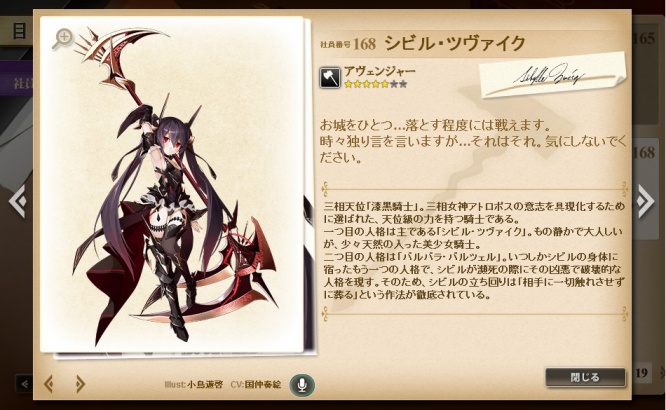Viewport: 666px width, 410px height.
Task: Go to previous illustration with left chevron
Action: 49,384
